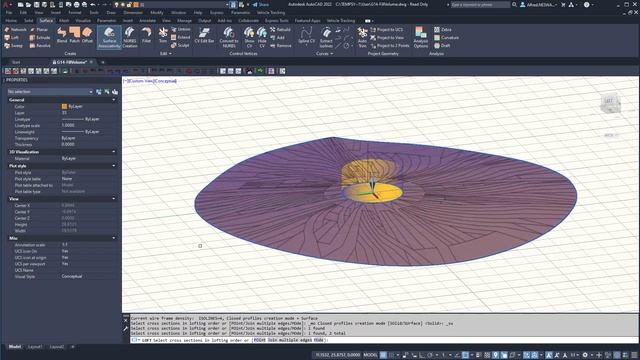Click the LOFT command line input
640x360 pixels.
click(384, 340)
